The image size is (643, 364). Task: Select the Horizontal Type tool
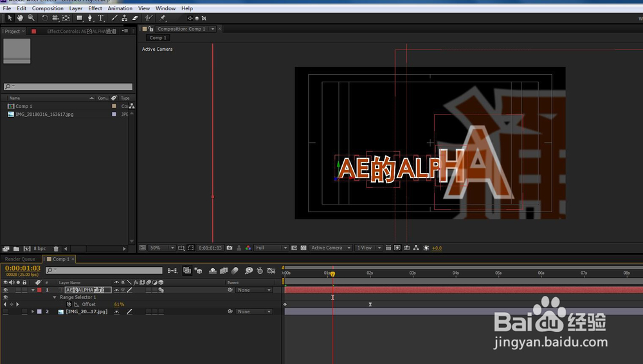click(100, 18)
